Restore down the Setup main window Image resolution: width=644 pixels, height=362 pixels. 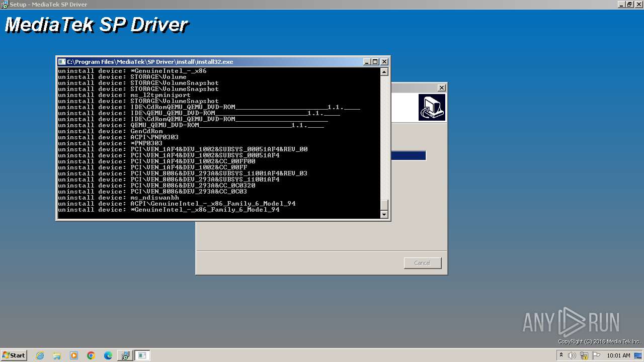pos(630,4)
